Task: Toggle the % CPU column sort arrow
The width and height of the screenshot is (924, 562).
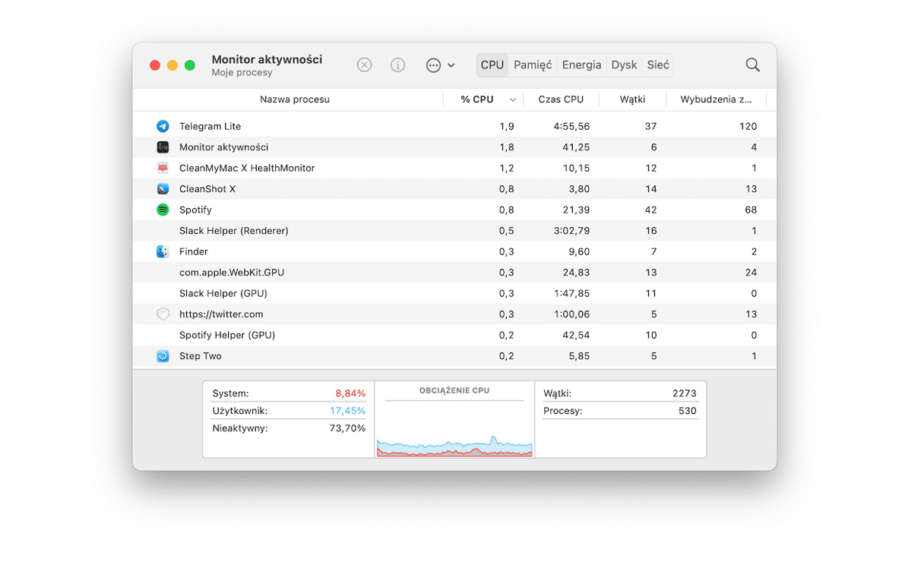Action: tap(513, 99)
